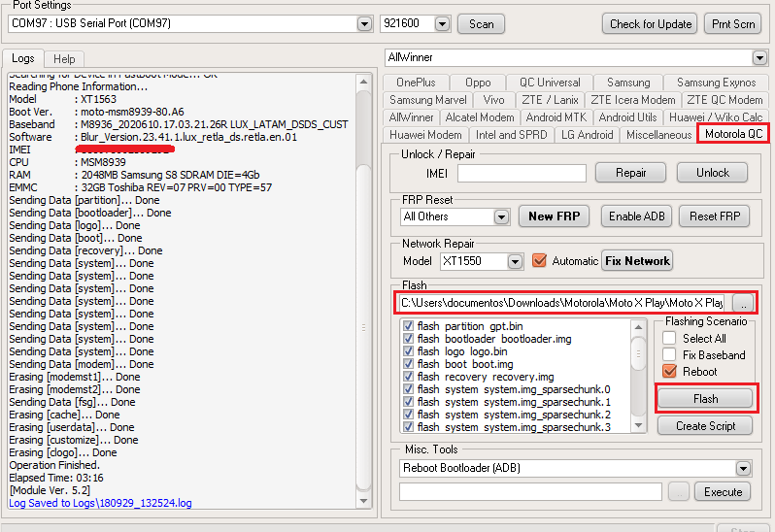Open the COM port dropdown
The height and width of the screenshot is (532, 775).
[364, 23]
